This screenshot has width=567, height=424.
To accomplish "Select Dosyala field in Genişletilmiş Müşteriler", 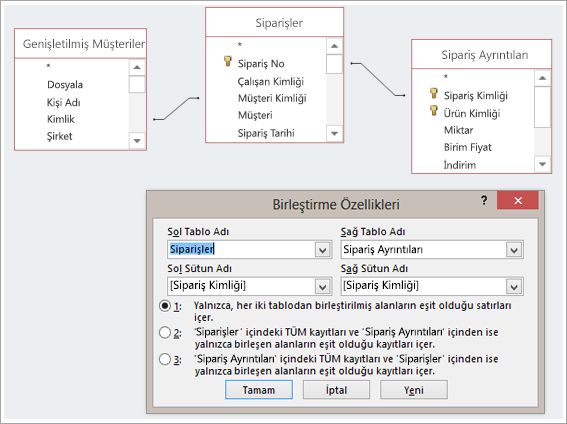I will pos(65,85).
